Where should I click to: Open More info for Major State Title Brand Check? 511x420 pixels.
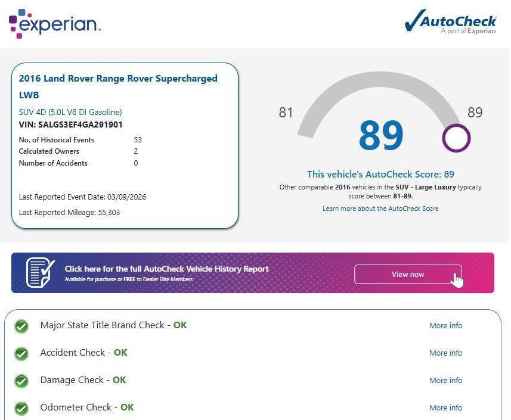coord(446,326)
